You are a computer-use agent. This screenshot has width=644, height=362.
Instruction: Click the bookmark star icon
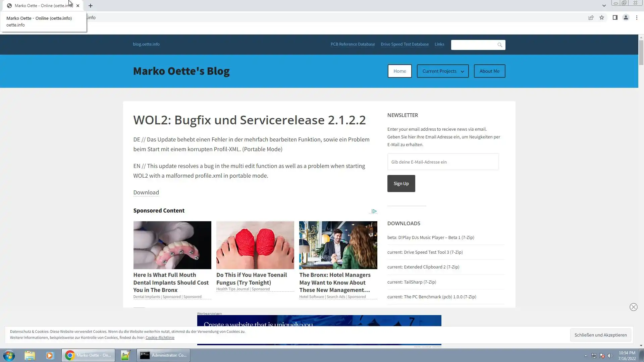click(602, 17)
